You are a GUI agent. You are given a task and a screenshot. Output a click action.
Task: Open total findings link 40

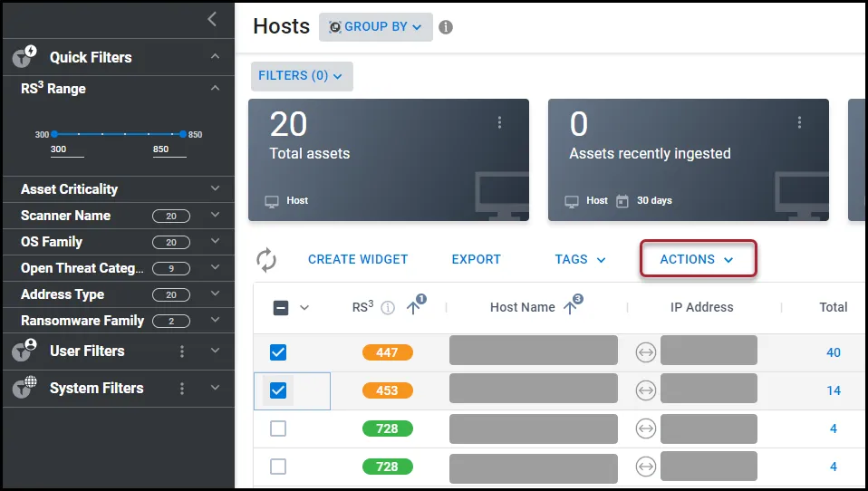click(x=834, y=352)
